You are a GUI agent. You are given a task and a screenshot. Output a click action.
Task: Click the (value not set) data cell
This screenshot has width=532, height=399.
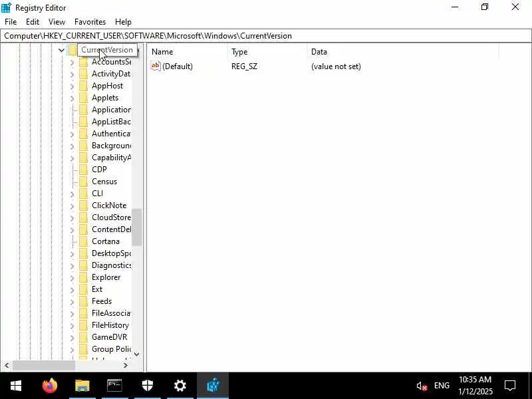click(x=336, y=66)
